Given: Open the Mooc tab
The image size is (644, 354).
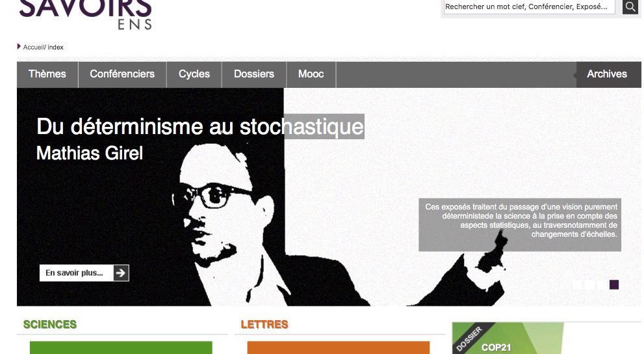Looking at the screenshot, I should click(311, 74).
